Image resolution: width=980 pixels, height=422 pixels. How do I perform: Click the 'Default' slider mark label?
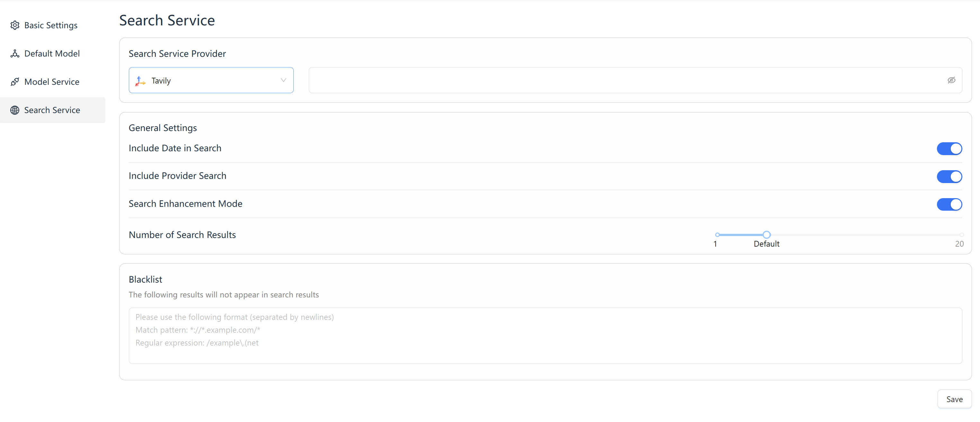(x=767, y=244)
